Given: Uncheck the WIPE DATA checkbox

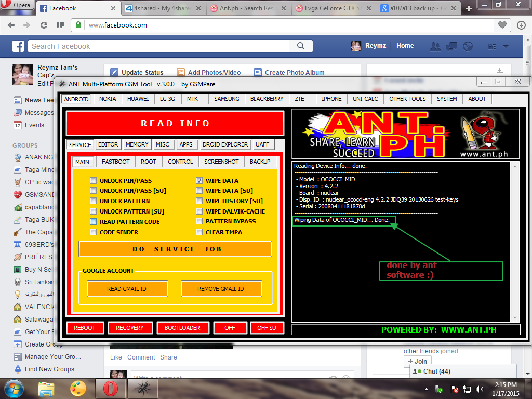Looking at the screenshot, I should click(x=199, y=181).
